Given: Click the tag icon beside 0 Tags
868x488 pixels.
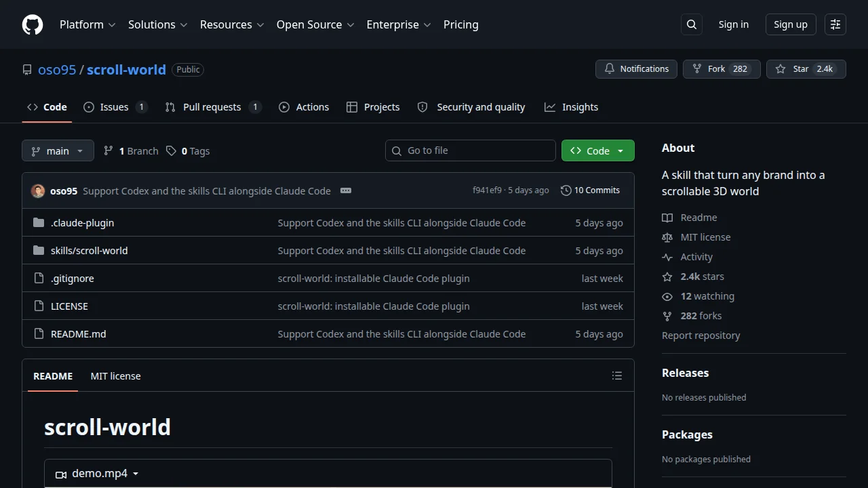Looking at the screenshot, I should point(172,150).
